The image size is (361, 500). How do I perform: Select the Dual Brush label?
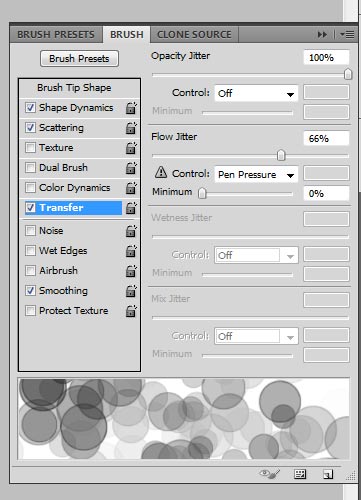(x=63, y=168)
